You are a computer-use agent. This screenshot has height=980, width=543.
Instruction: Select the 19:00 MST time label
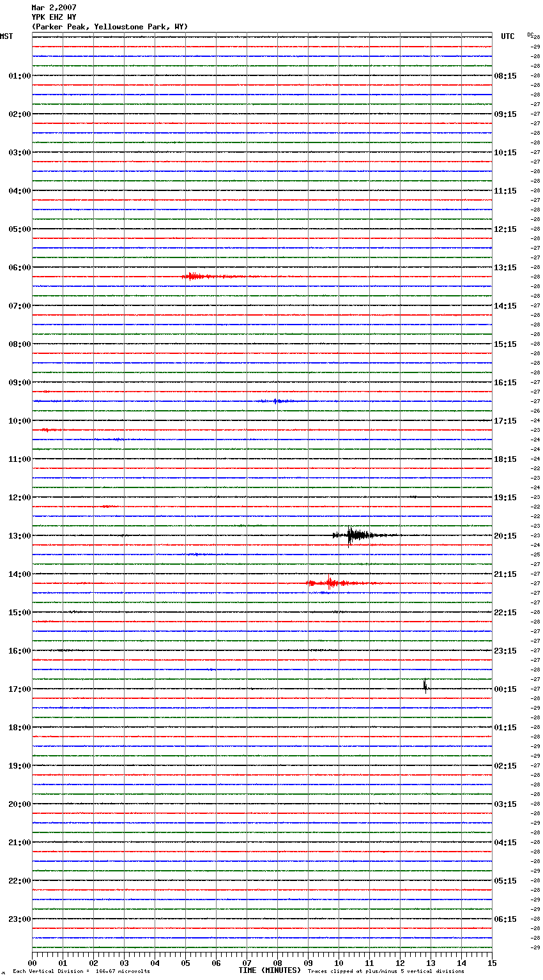20,766
